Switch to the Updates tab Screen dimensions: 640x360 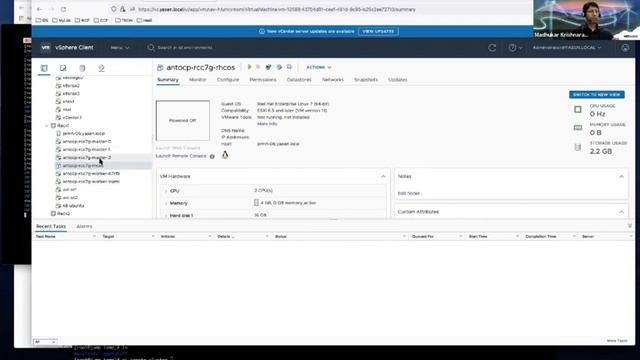coord(398,80)
